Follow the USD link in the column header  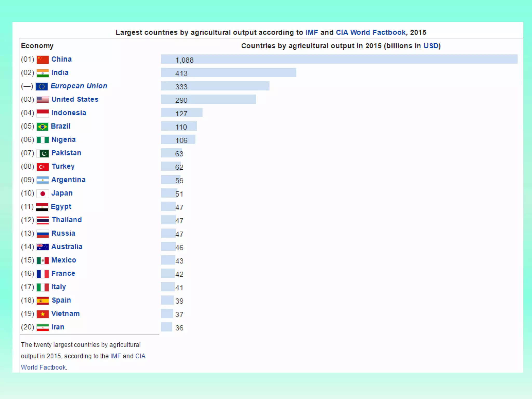point(431,46)
